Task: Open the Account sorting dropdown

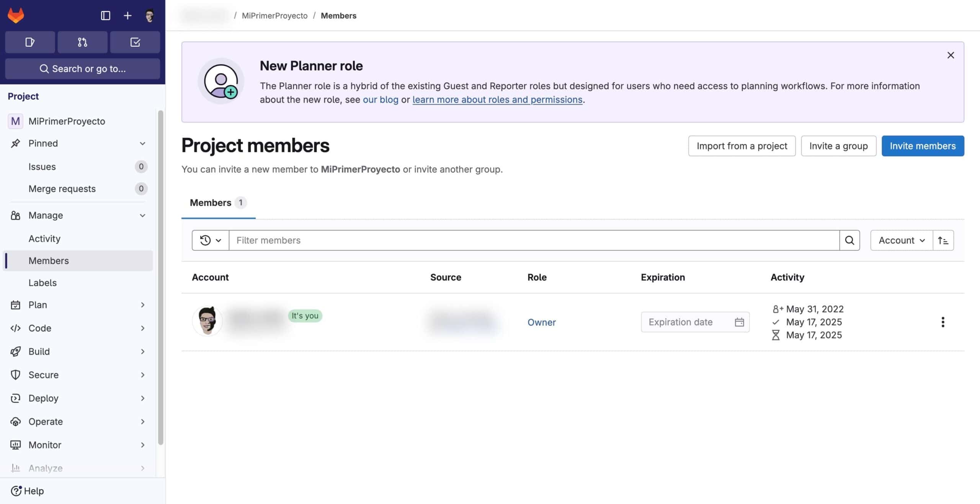Action: click(901, 240)
